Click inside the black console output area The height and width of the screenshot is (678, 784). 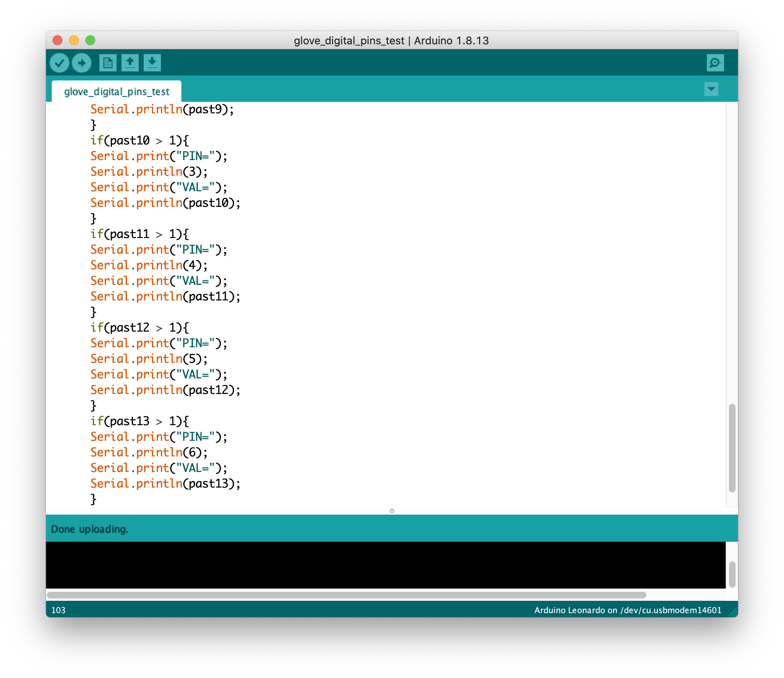point(386,565)
